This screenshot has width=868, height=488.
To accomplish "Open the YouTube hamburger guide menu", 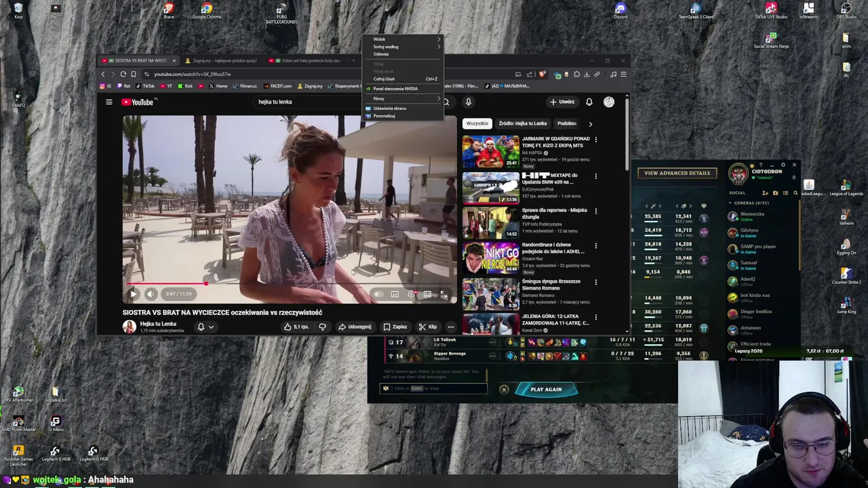I will [108, 102].
